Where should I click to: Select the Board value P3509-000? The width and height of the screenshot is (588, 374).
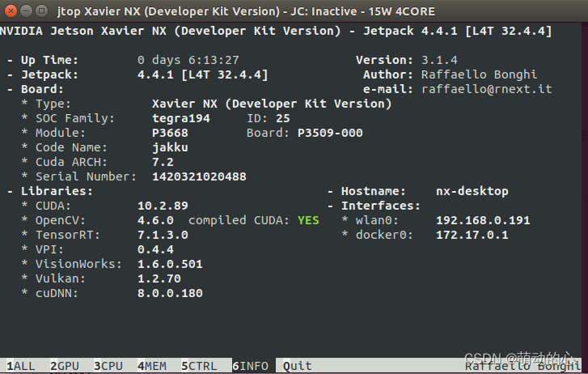pyautogui.click(x=330, y=133)
